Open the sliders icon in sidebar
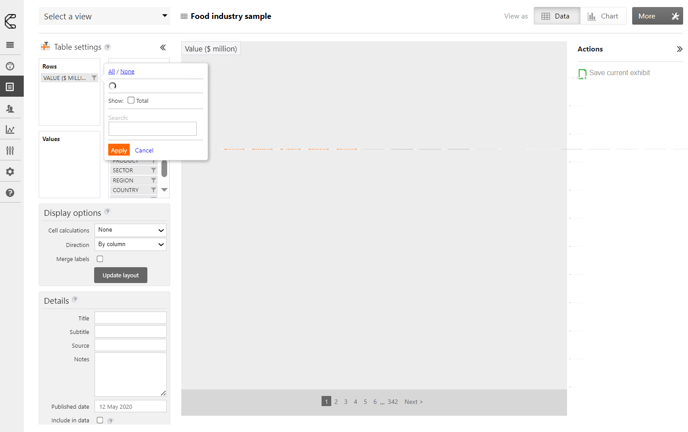The height and width of the screenshot is (432, 688). [10, 151]
